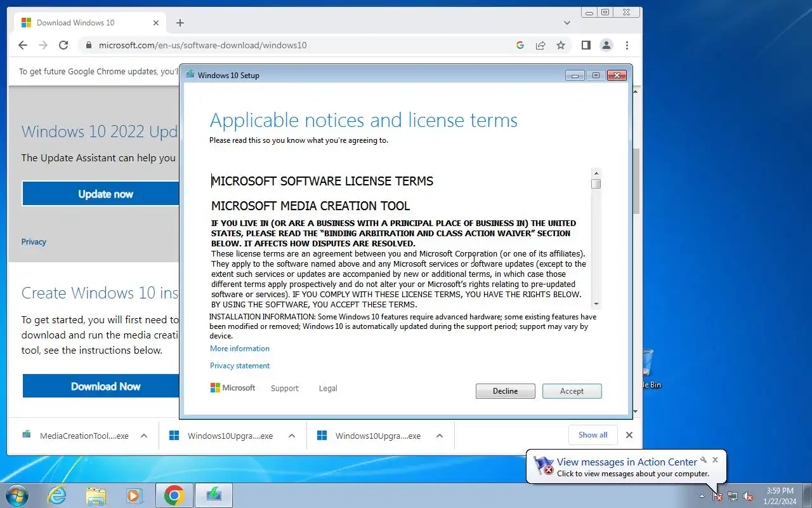The height and width of the screenshot is (508, 812).
Task: Close the Download Windows 10 tab
Action: point(156,23)
